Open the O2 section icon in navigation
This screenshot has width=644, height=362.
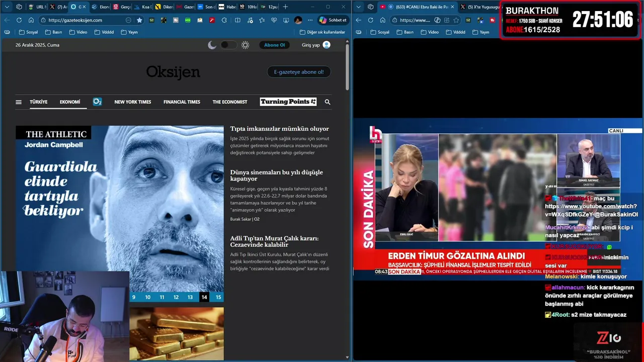click(x=97, y=102)
